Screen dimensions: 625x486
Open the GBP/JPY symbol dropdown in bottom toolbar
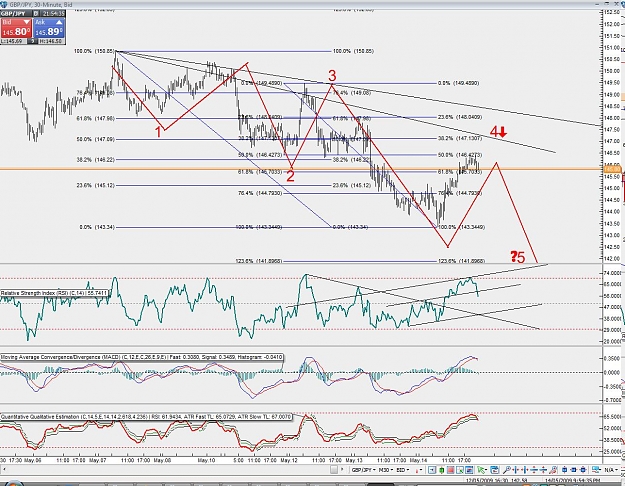click(363, 470)
